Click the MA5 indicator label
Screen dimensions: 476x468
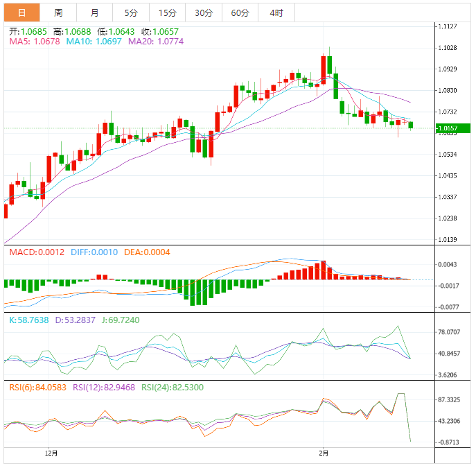(x=35, y=42)
